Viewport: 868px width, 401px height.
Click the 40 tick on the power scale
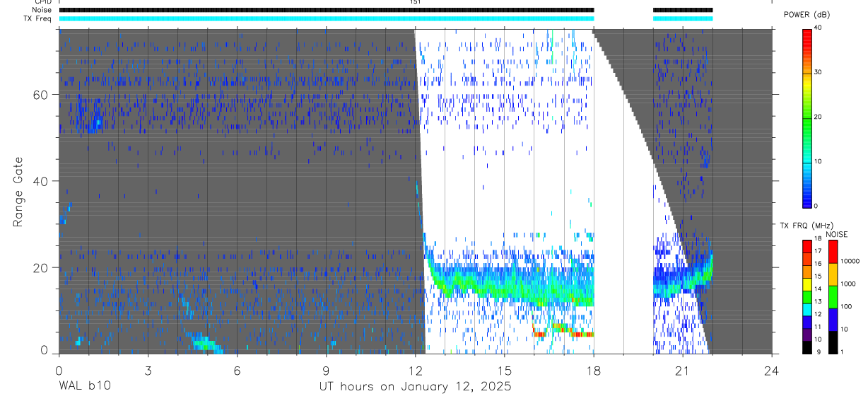coord(817,28)
